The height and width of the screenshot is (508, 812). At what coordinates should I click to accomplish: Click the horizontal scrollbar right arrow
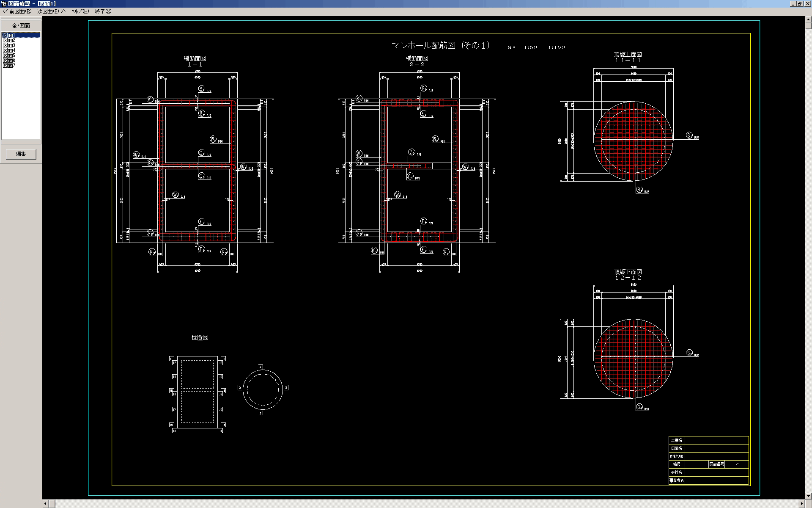tap(801, 504)
